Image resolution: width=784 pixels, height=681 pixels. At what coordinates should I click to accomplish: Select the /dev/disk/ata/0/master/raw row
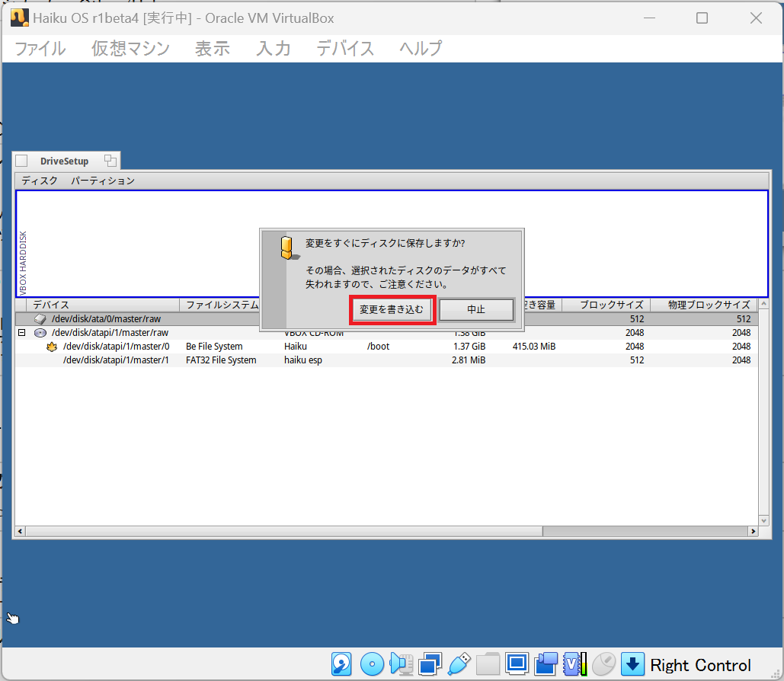386,319
